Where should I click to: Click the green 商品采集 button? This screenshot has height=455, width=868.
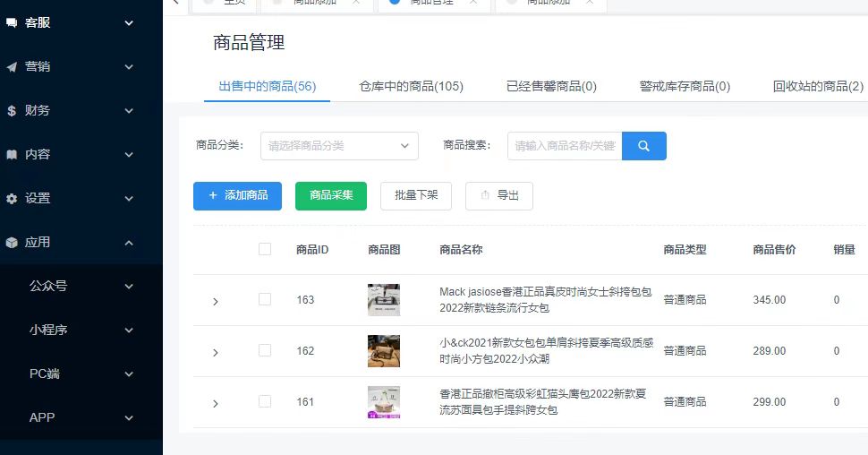tap(331, 195)
